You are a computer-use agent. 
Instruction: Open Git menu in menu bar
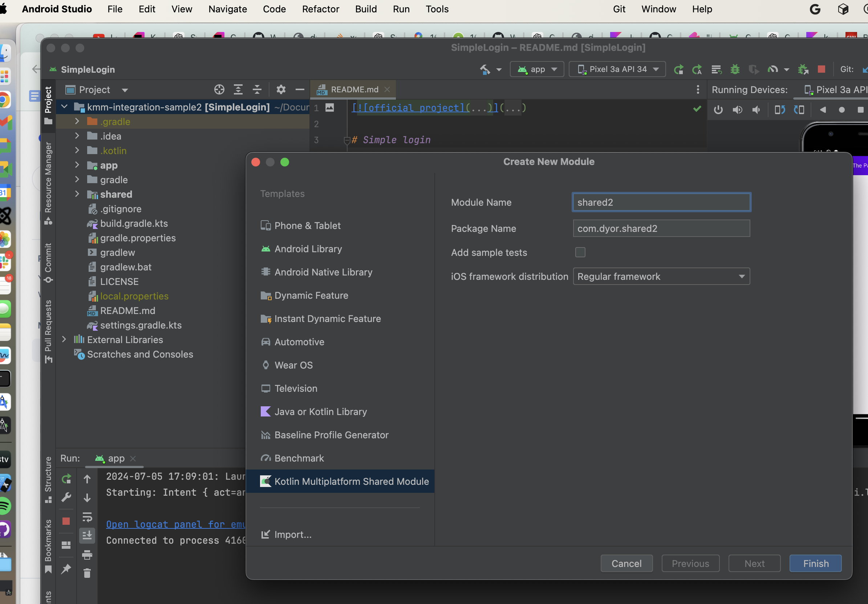tap(619, 9)
